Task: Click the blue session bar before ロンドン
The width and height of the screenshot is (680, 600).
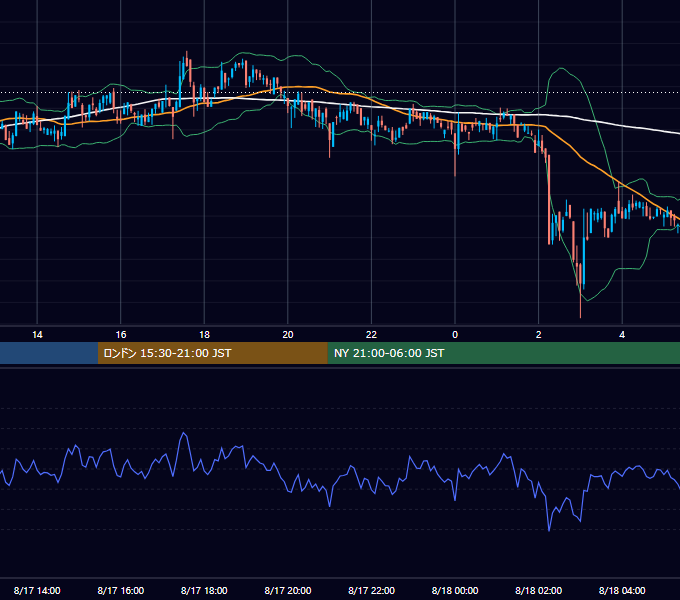Action: pyautogui.click(x=49, y=353)
